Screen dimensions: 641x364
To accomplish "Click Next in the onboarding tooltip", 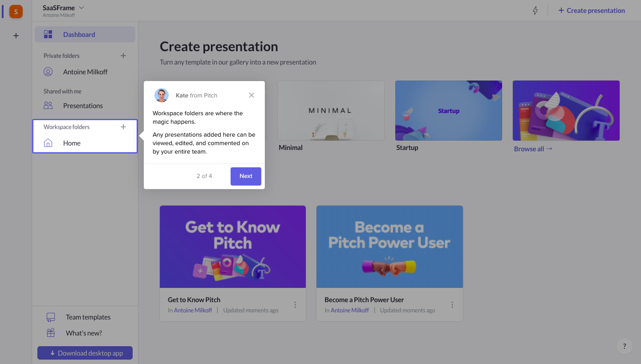I will [x=246, y=176].
